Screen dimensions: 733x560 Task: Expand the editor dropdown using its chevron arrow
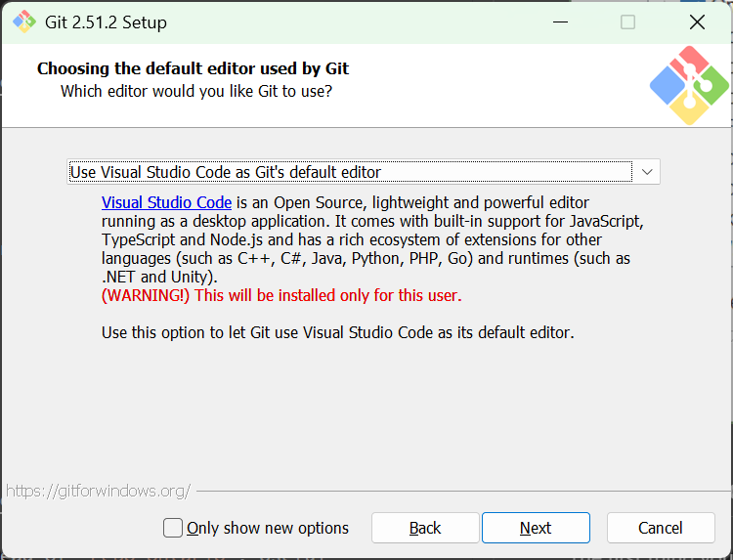click(647, 172)
